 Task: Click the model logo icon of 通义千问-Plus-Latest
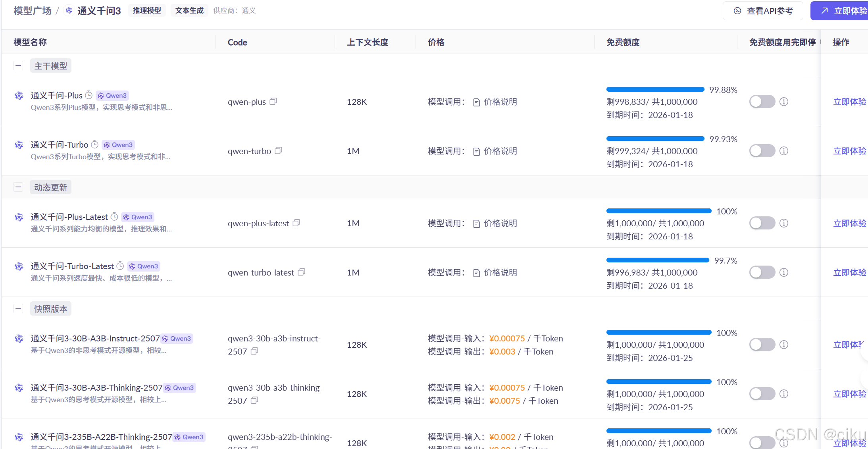click(19, 217)
